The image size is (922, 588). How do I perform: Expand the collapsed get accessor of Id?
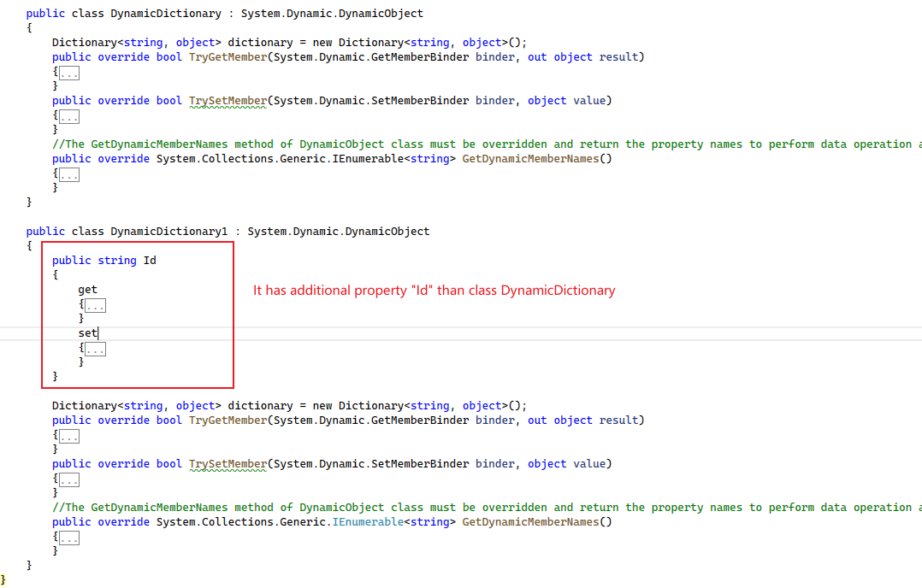pos(95,305)
